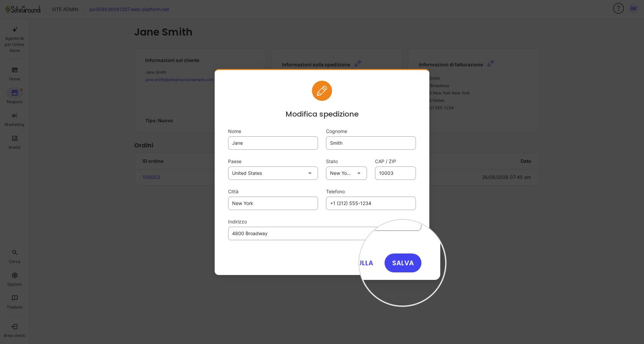This screenshot has width=644, height=344.
Task: Select the CAP / ZIP field
Action: point(395,173)
